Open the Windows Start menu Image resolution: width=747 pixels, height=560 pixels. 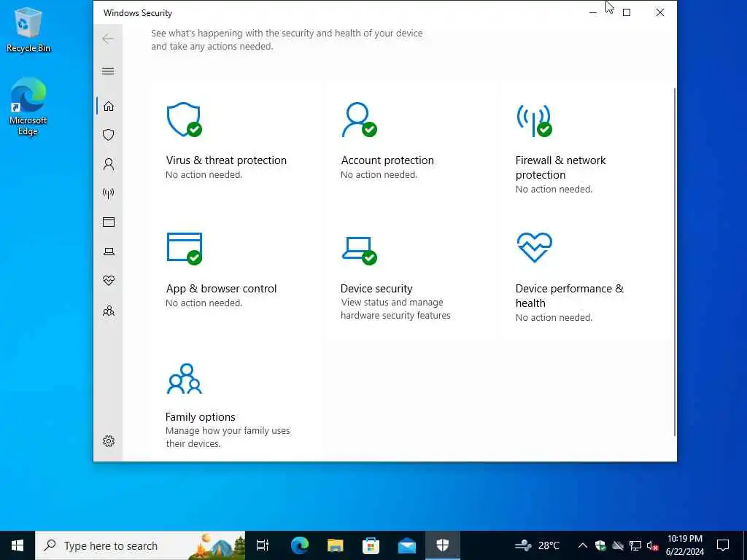[18, 545]
